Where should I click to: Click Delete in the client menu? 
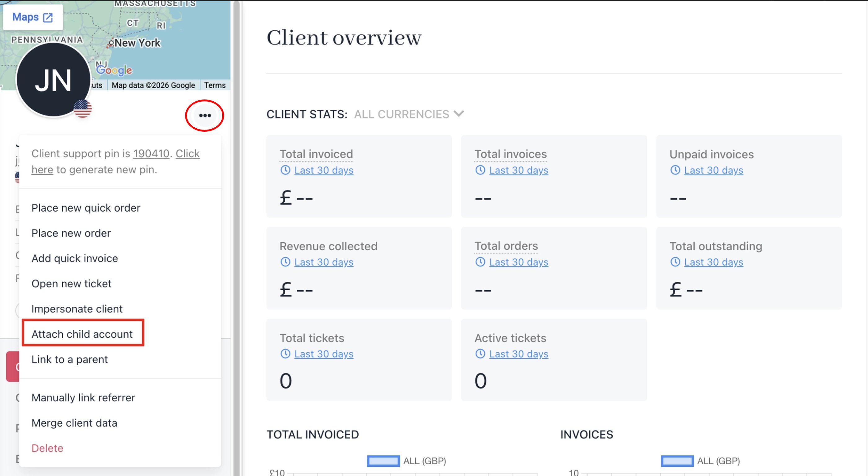point(47,448)
